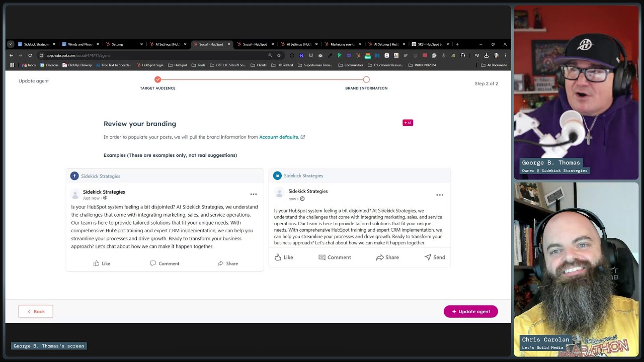The height and width of the screenshot is (362, 644).
Task: Bookmark this page with the star icon
Action: (279, 55)
